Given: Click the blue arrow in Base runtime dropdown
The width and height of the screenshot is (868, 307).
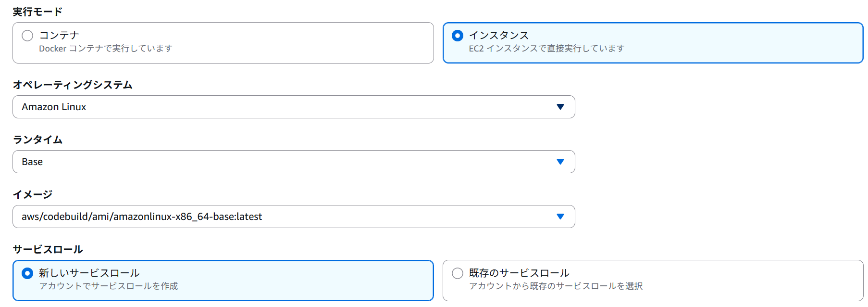Looking at the screenshot, I should [560, 162].
